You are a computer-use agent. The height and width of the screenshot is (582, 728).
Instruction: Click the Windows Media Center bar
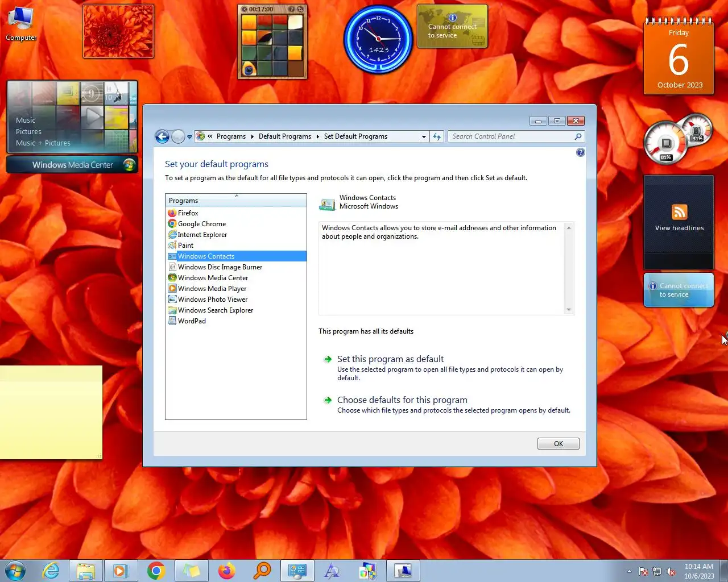[72, 165]
